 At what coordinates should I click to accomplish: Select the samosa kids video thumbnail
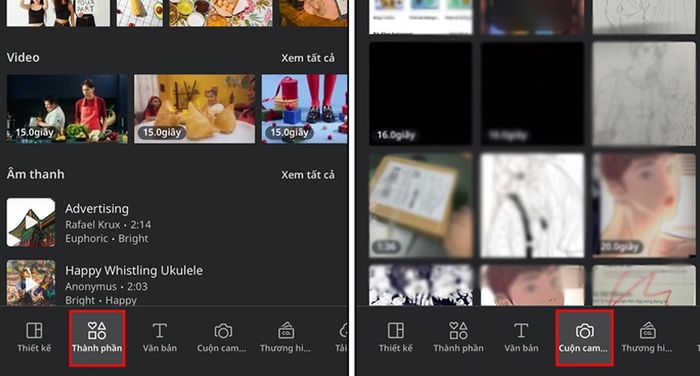point(195,109)
